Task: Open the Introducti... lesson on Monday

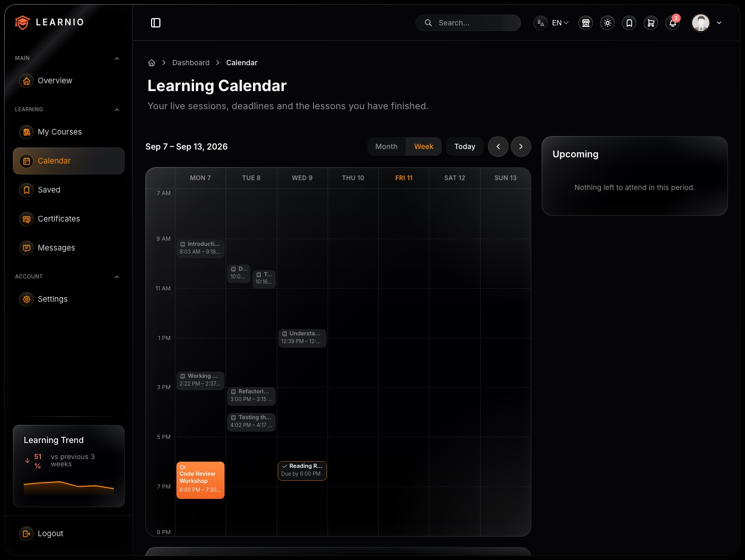Action: [200, 248]
